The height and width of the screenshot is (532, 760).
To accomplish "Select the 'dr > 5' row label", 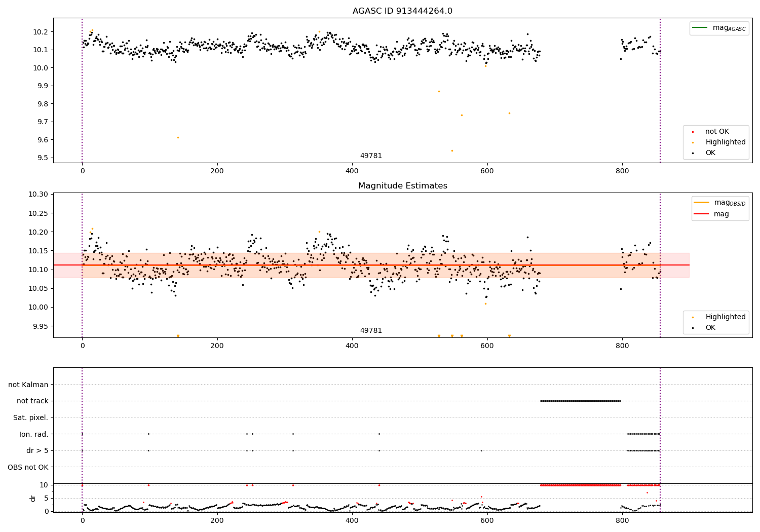I will (x=37, y=451).
